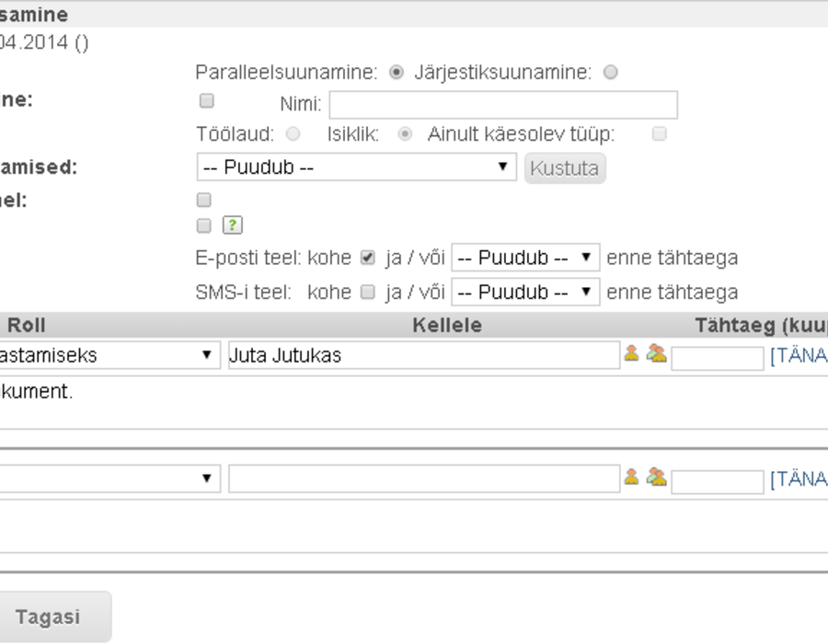Screen dimensions: 828x644
Task: Click the group icon beside Juta Jutukas
Action: coord(656,353)
